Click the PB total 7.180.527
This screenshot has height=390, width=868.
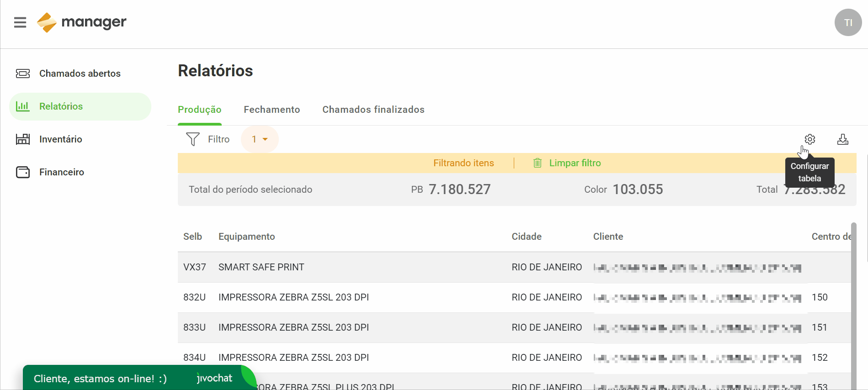coord(459,190)
